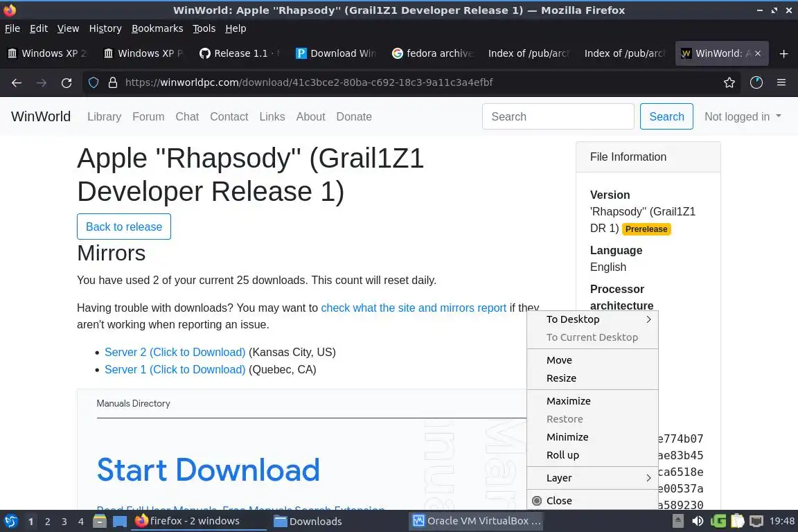Open the Tools menu
798x532 pixels.
click(x=204, y=28)
